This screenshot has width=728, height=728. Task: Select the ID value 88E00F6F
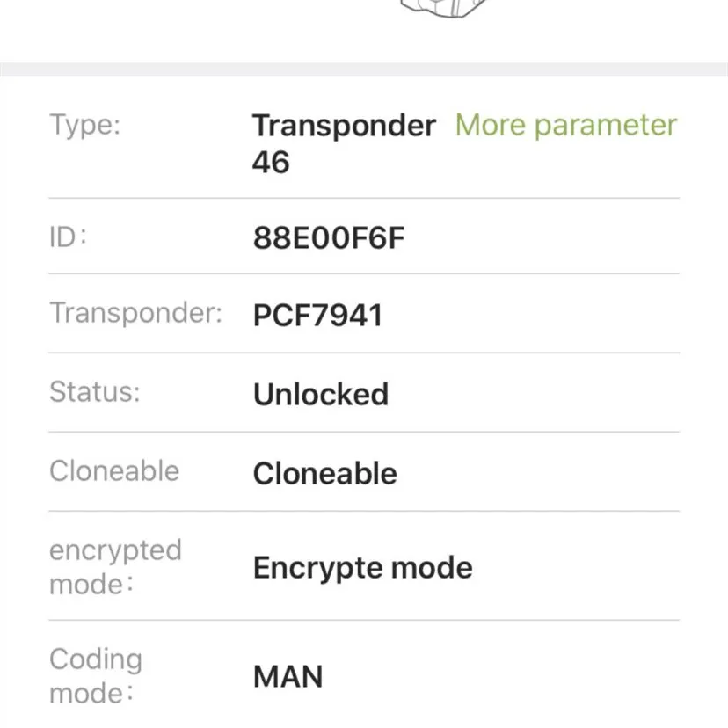click(330, 238)
